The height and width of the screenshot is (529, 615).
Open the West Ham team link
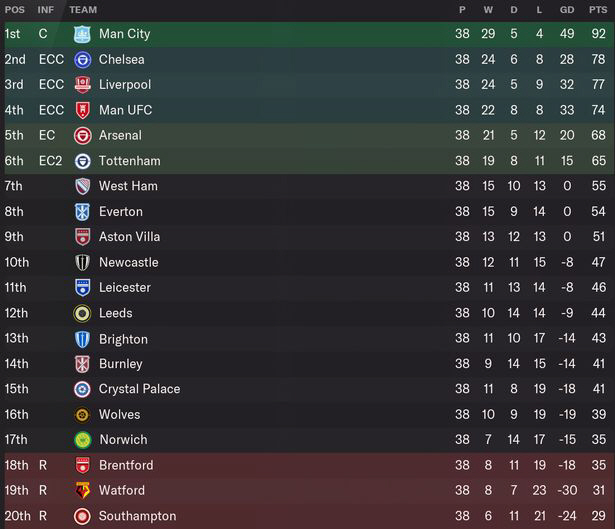pos(128,186)
